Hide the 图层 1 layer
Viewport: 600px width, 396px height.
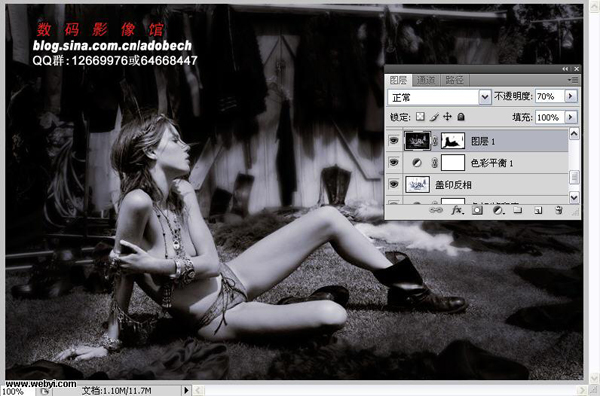(394, 141)
